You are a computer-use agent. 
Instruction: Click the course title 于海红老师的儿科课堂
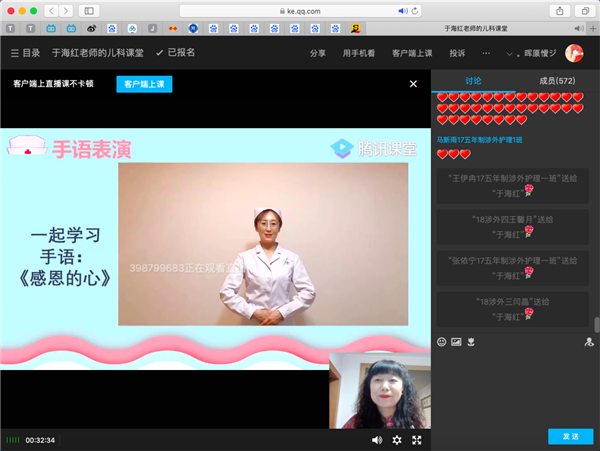[x=98, y=53]
